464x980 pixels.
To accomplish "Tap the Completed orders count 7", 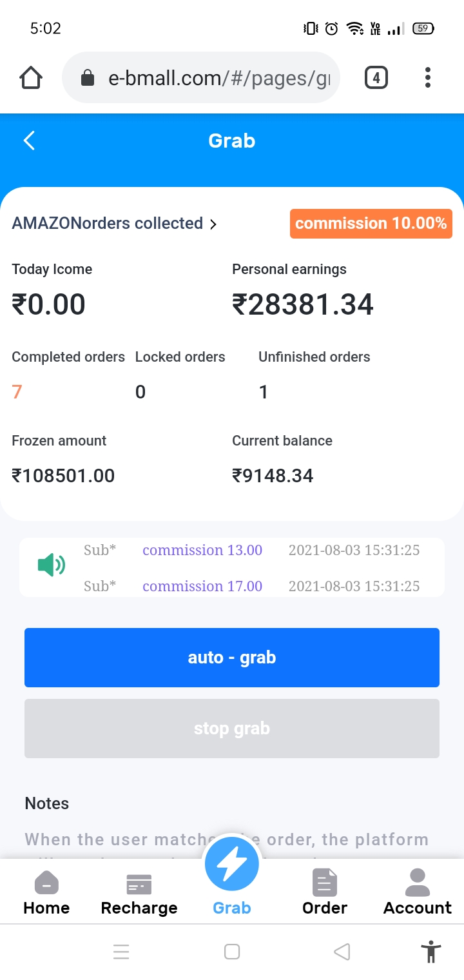I will (17, 392).
